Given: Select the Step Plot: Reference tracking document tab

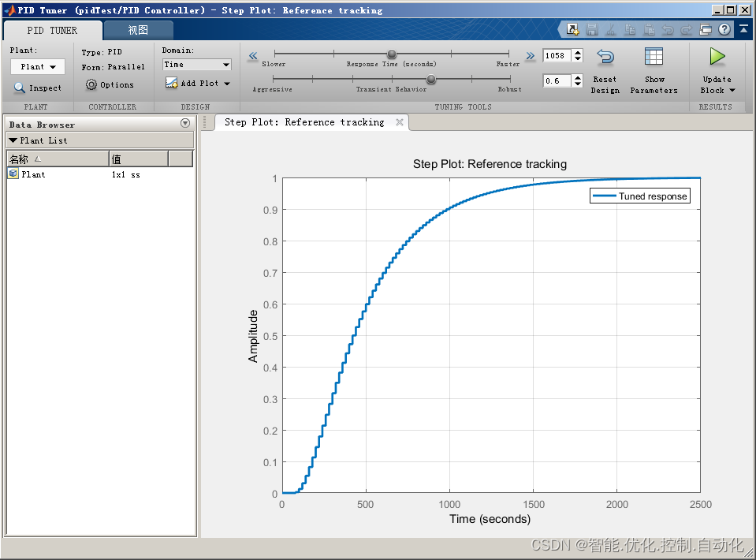Looking at the screenshot, I should [x=305, y=122].
